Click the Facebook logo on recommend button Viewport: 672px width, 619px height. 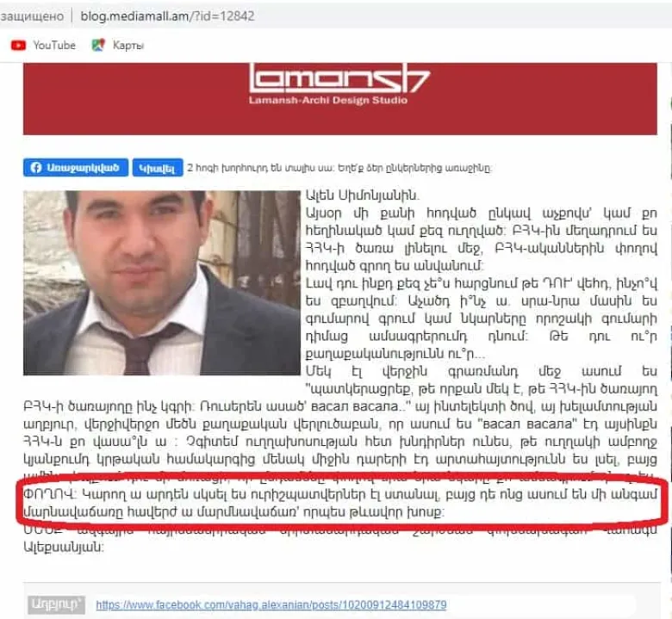pyautogui.click(x=36, y=168)
